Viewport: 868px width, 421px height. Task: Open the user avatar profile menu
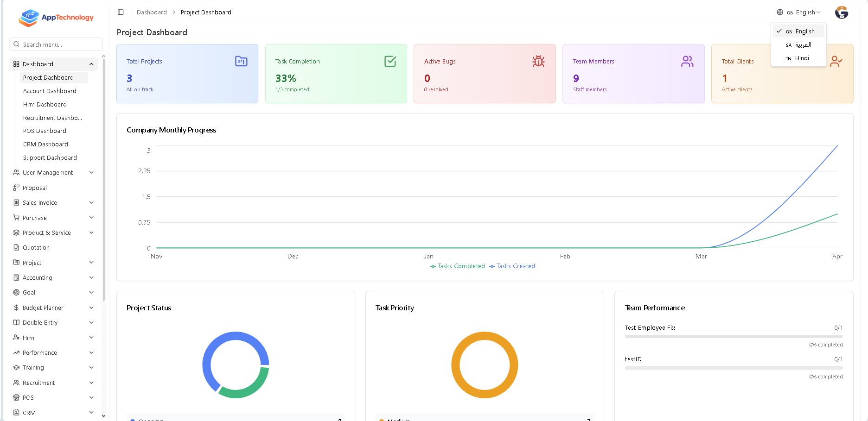tap(841, 13)
